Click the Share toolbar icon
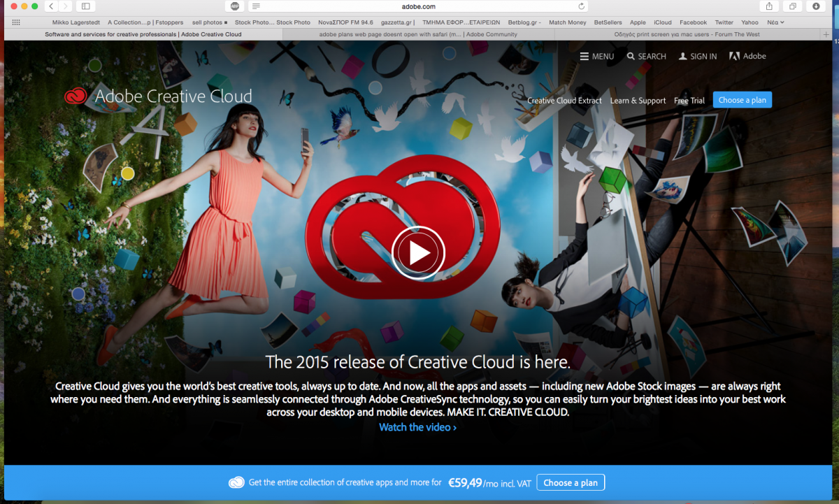 point(769,6)
